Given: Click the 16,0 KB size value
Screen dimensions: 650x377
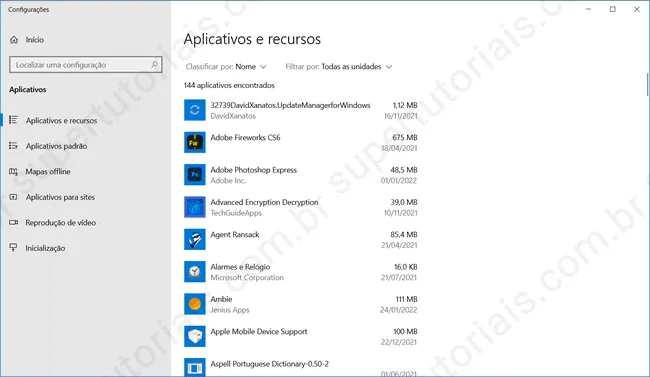Looking at the screenshot, I should pyautogui.click(x=405, y=267).
